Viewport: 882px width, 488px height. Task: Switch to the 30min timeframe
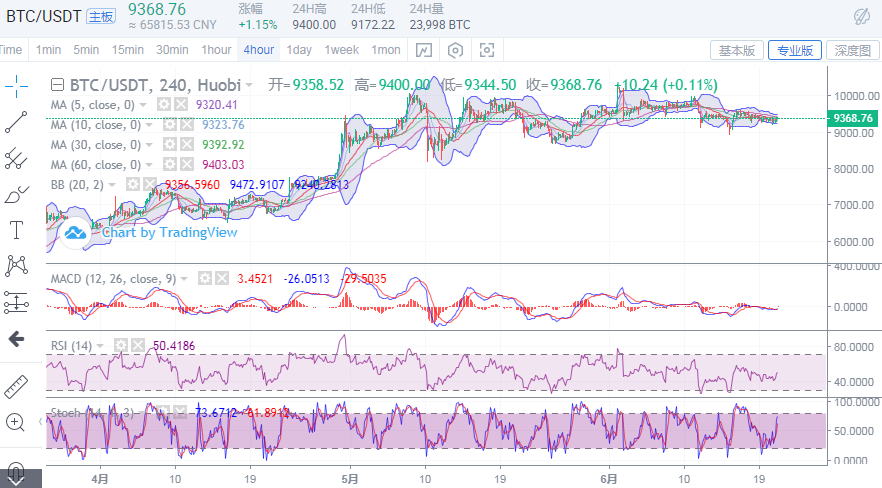pos(172,50)
